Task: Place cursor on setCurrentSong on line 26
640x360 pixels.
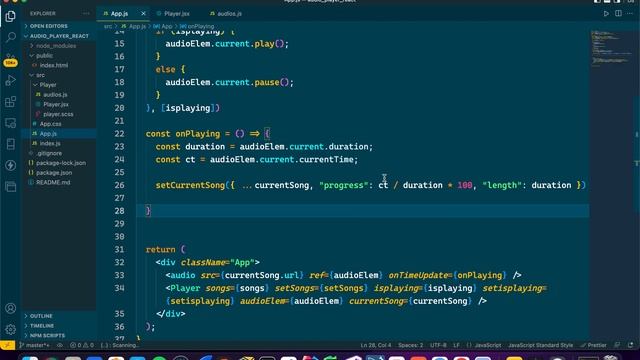Action: [x=190, y=185]
